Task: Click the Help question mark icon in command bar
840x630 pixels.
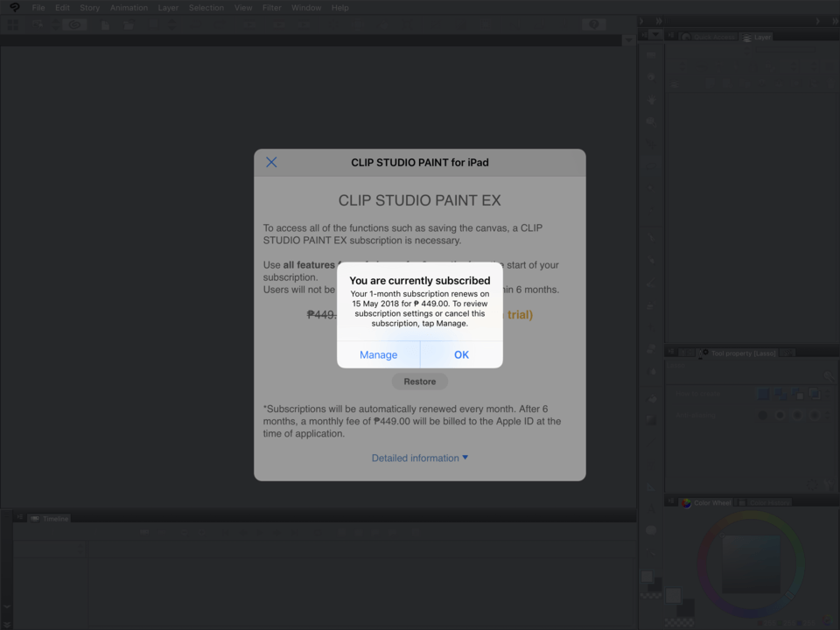Action: (593, 24)
